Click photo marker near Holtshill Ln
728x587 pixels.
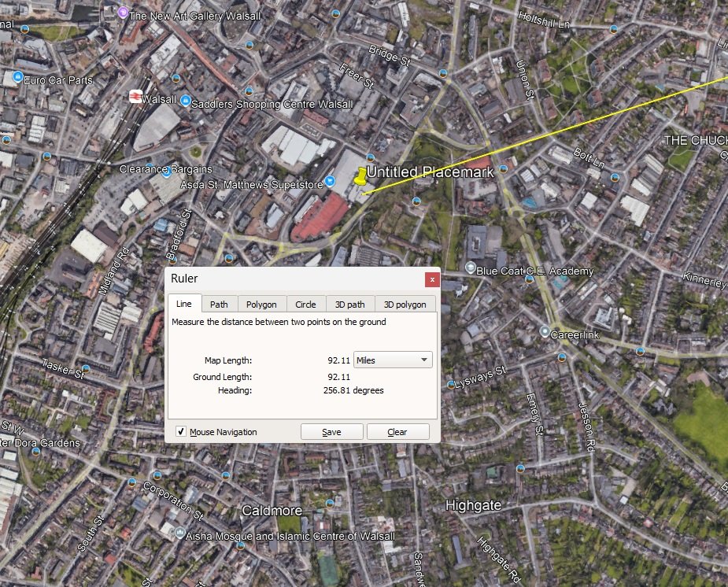(614, 29)
